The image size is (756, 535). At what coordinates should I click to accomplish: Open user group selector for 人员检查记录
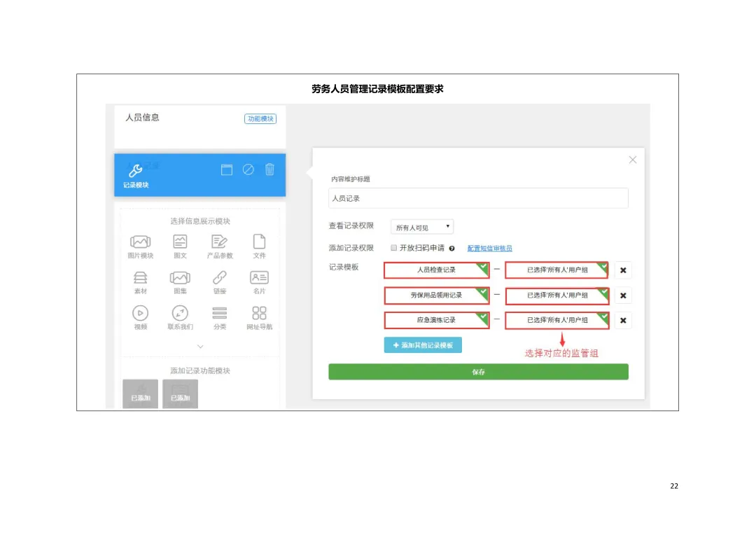pos(557,270)
